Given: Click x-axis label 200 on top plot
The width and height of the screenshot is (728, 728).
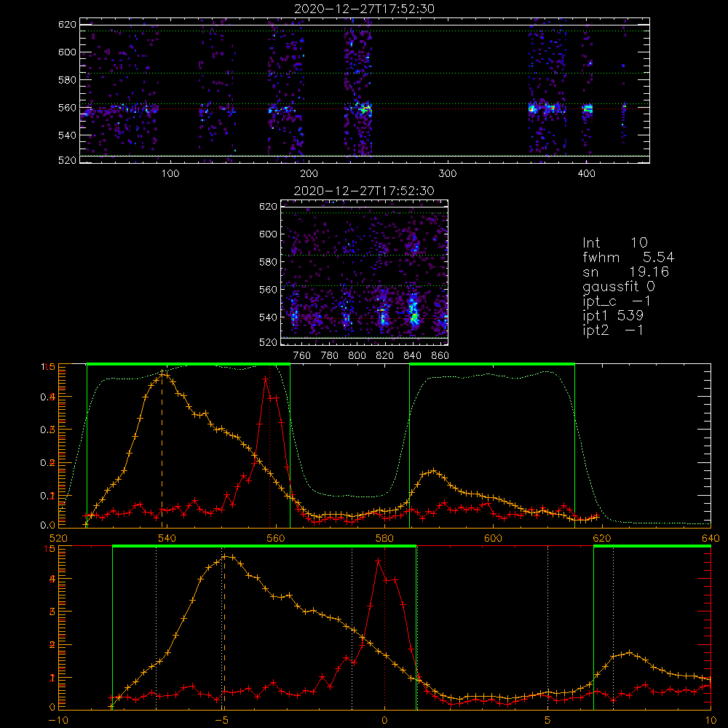Looking at the screenshot, I should 309,174.
